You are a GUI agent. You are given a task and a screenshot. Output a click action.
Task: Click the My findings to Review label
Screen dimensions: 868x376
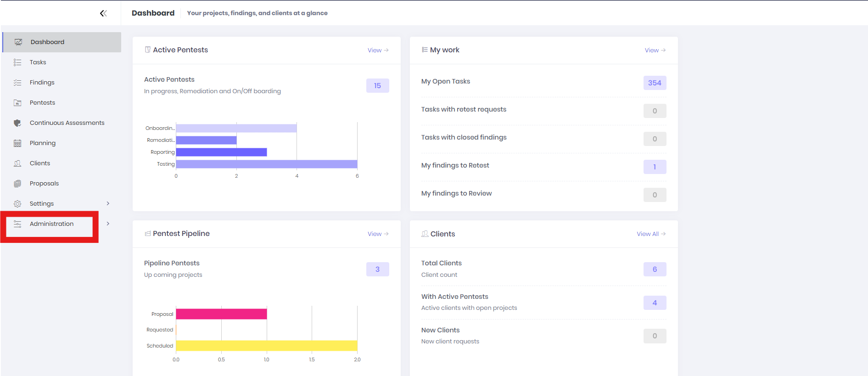(x=457, y=193)
